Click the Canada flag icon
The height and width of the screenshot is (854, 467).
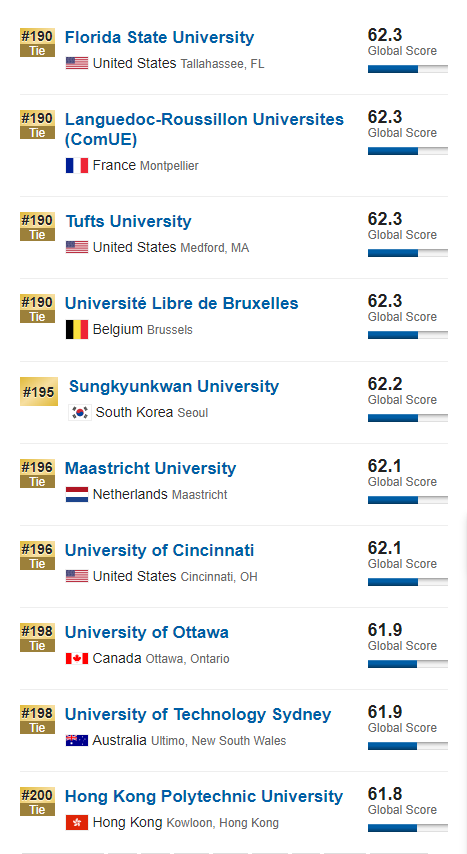pyautogui.click(x=77, y=658)
